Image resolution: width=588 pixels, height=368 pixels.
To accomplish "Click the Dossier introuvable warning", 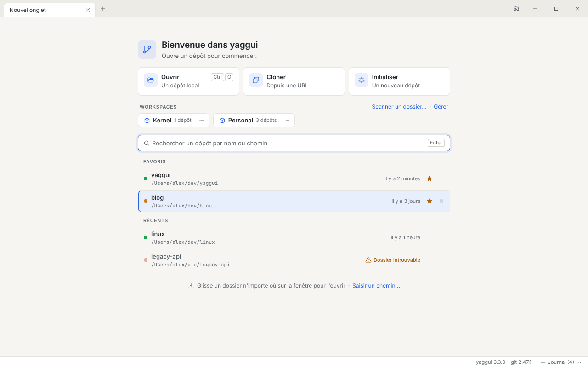I will (393, 260).
